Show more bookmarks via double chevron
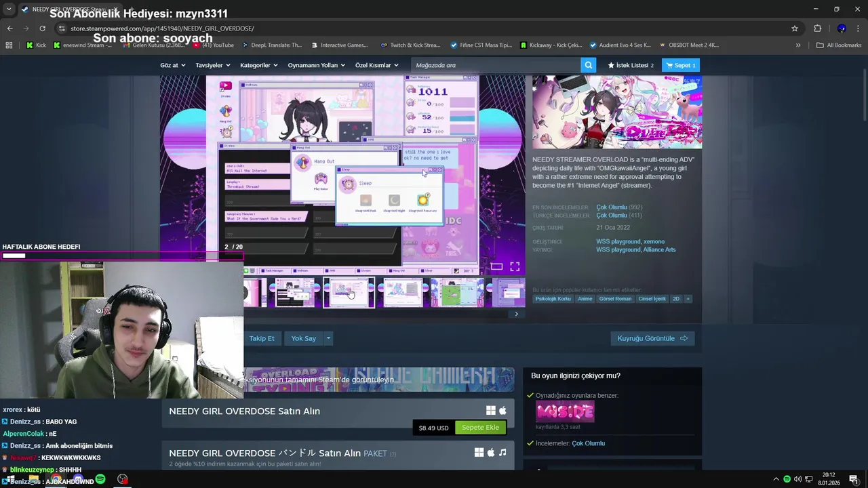 pyautogui.click(x=798, y=45)
